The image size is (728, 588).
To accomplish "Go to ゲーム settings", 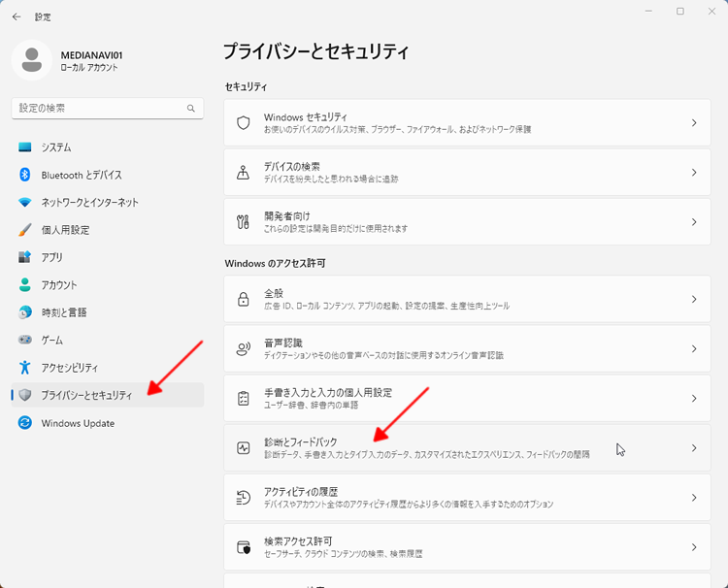I will pos(107,340).
